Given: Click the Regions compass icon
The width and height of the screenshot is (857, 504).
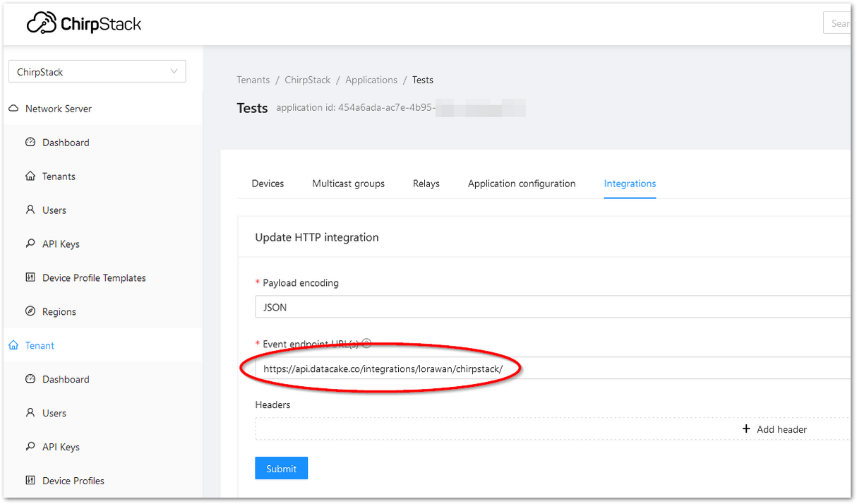Looking at the screenshot, I should coord(30,311).
